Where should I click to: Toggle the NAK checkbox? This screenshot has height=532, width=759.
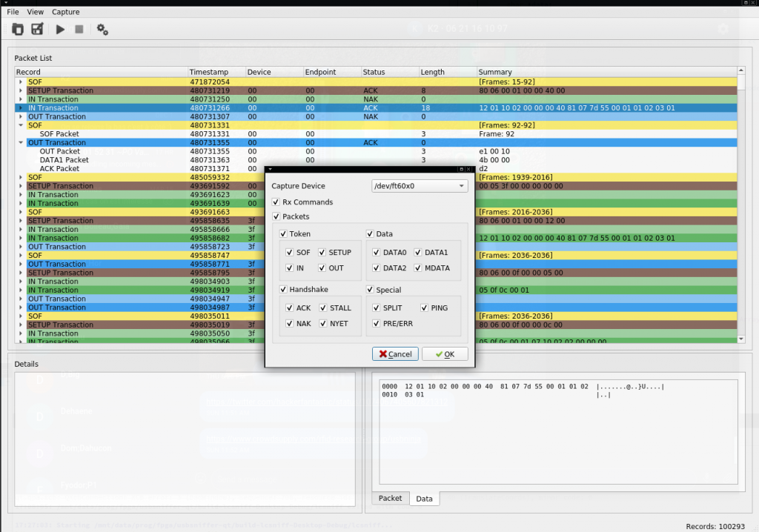coord(290,323)
